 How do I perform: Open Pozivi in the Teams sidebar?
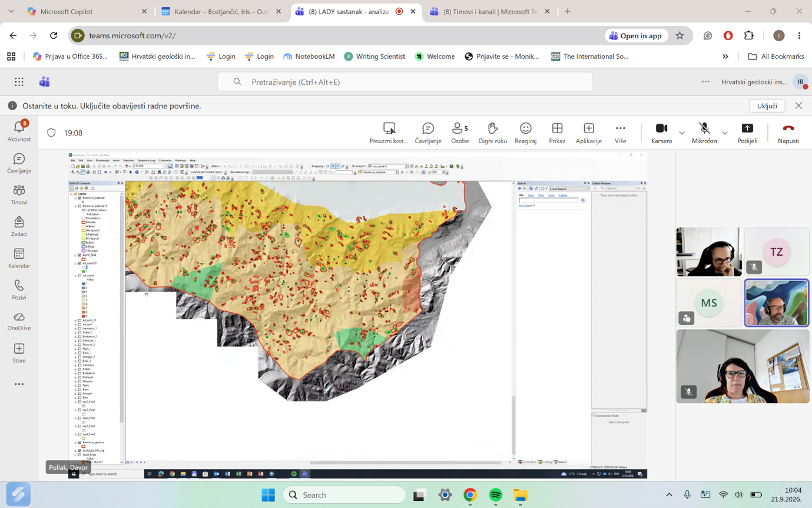click(x=19, y=290)
